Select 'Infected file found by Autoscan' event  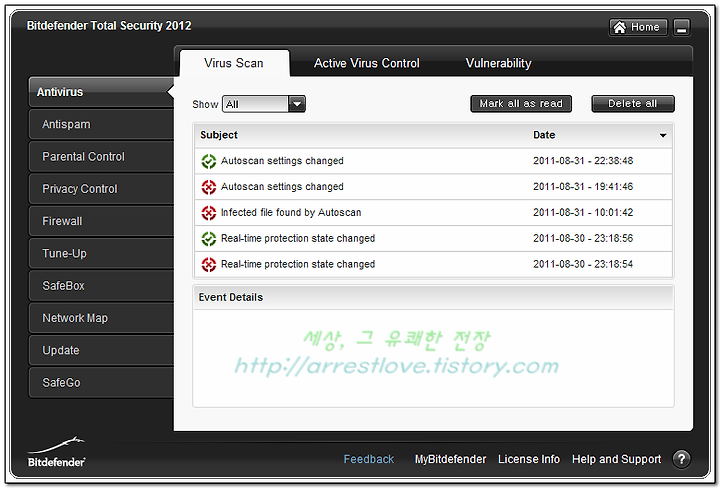pos(433,213)
